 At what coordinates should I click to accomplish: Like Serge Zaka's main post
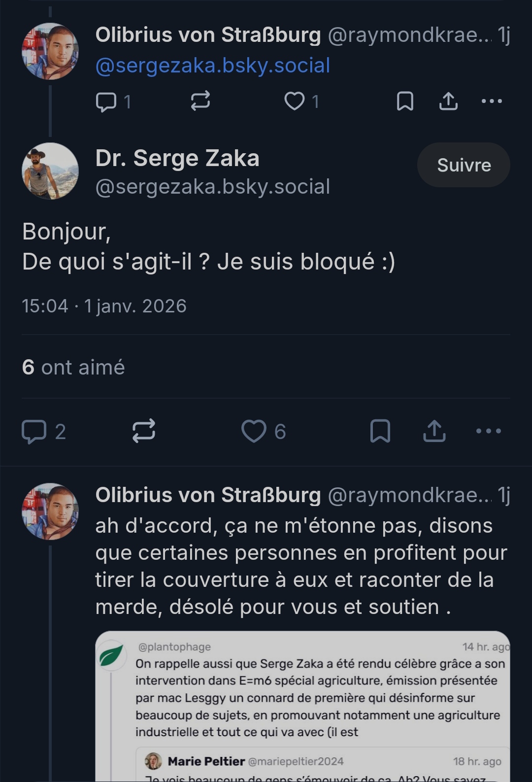[254, 431]
